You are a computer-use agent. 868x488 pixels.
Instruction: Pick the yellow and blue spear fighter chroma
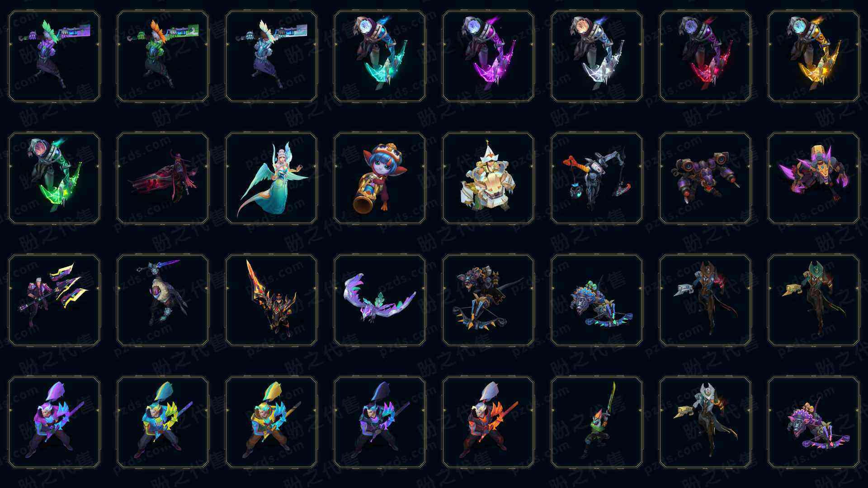tap(271, 422)
